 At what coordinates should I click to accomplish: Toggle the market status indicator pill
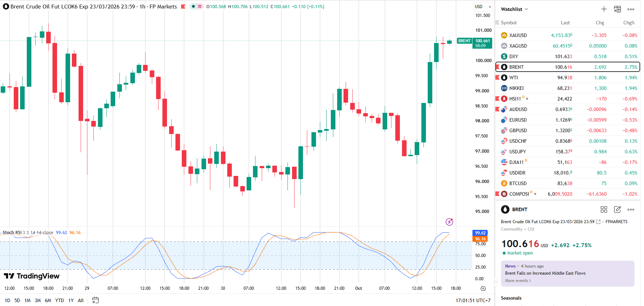click(x=196, y=6)
